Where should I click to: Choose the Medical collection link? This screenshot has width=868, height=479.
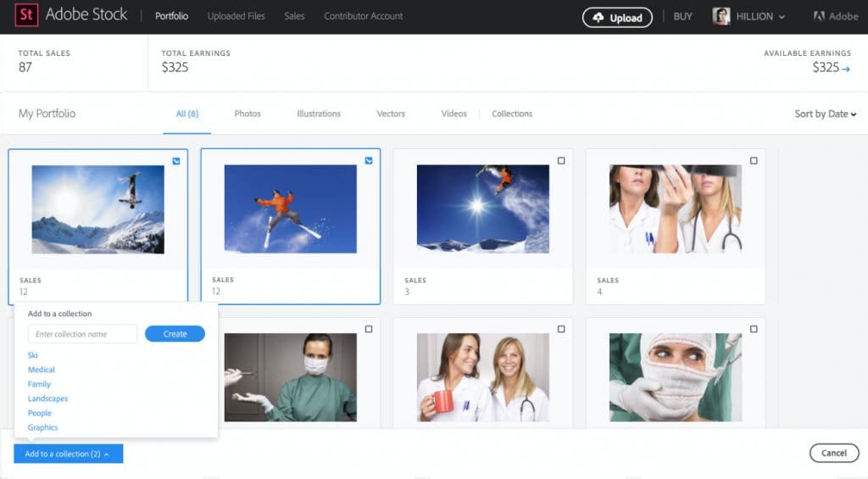click(x=42, y=370)
